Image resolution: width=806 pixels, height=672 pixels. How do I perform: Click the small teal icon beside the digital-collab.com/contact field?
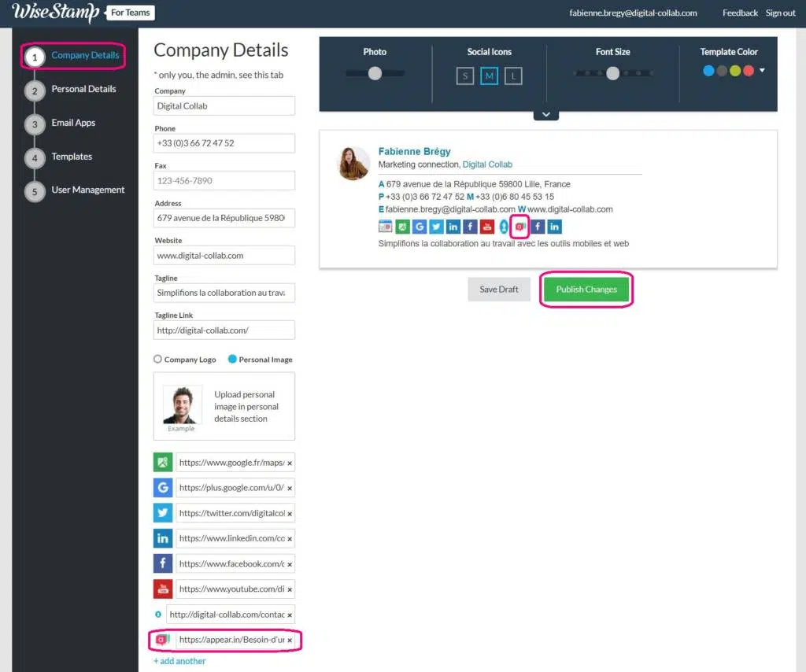click(157, 615)
